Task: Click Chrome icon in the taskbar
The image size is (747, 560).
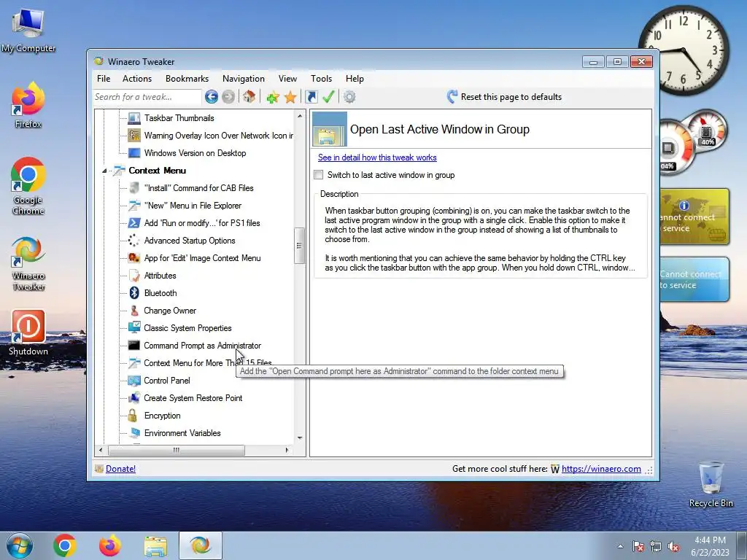Action: 65,545
